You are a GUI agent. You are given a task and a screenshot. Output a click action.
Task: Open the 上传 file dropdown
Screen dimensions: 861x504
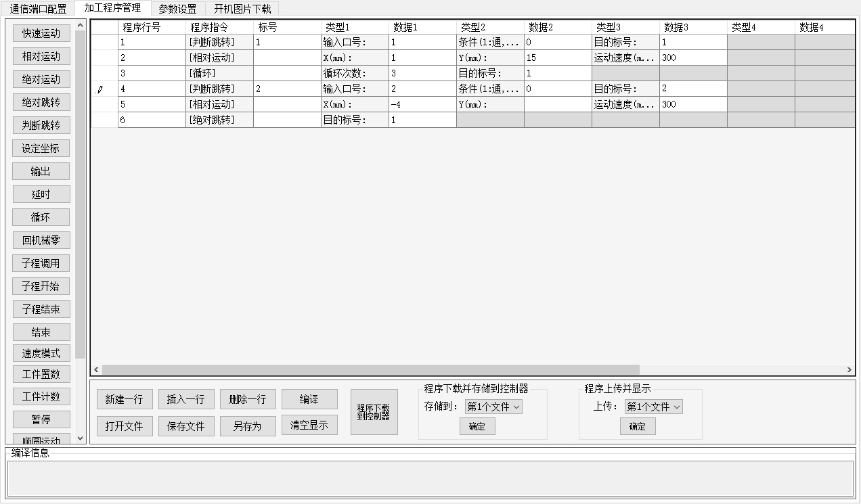click(654, 407)
